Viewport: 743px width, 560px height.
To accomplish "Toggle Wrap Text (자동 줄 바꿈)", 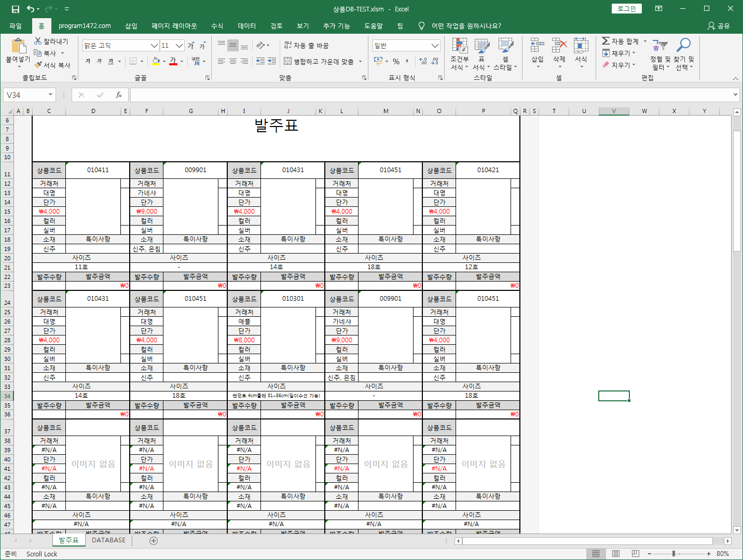I will 306,46.
